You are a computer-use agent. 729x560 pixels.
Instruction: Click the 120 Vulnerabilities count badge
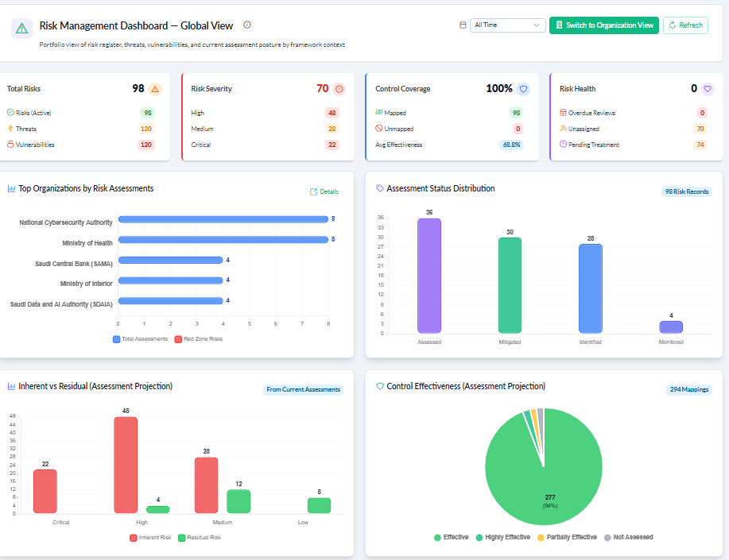146,145
